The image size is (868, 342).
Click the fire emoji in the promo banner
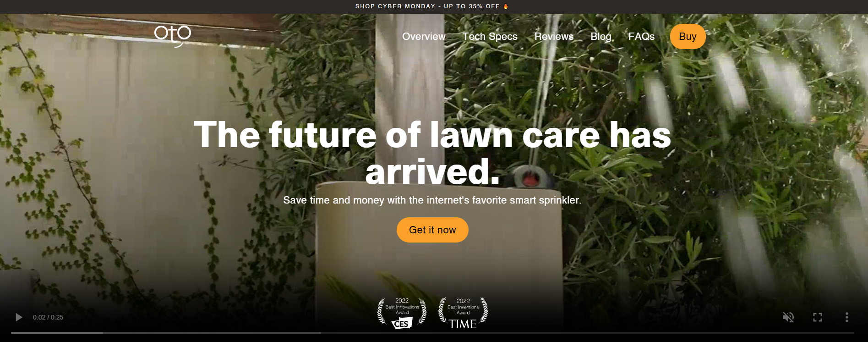(506, 6)
